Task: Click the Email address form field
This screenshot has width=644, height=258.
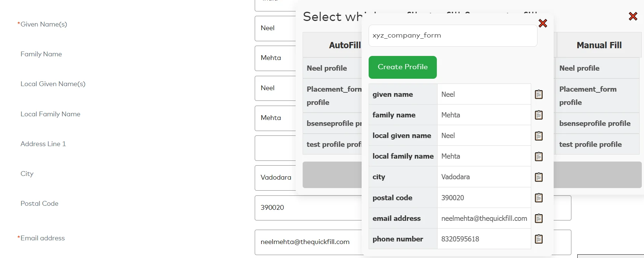Action: tap(308, 242)
